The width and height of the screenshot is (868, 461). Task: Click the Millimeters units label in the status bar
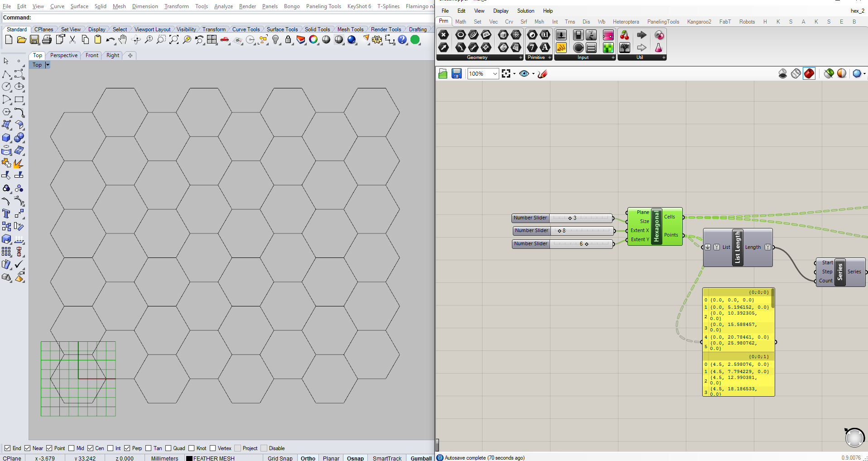164,458
